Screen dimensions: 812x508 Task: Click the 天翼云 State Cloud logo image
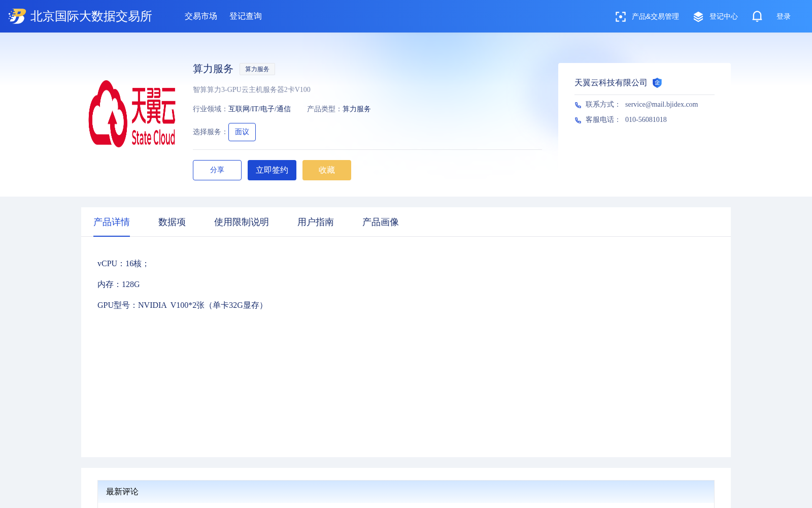pos(132,114)
